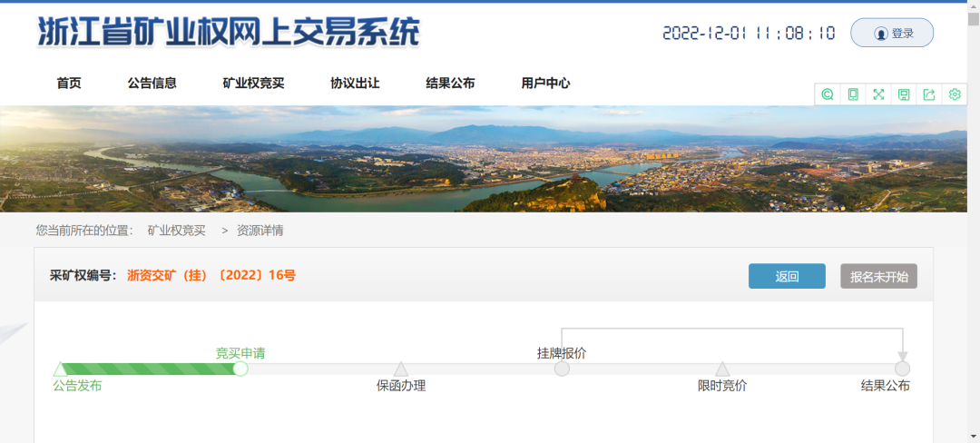Click the 结果公布 circle step marker
The image size is (980, 443).
[902, 369]
